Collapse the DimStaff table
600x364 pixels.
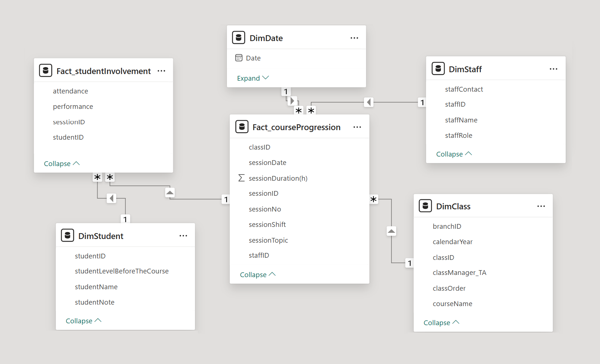pyautogui.click(x=454, y=154)
